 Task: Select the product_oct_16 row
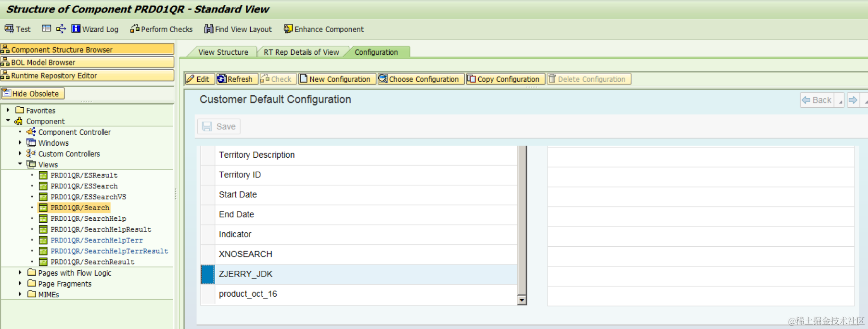(359, 294)
